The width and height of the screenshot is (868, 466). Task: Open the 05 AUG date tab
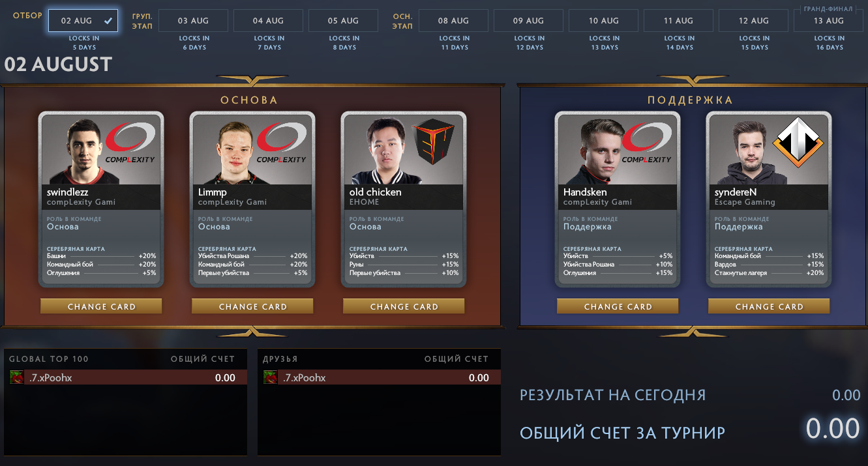[x=343, y=21]
